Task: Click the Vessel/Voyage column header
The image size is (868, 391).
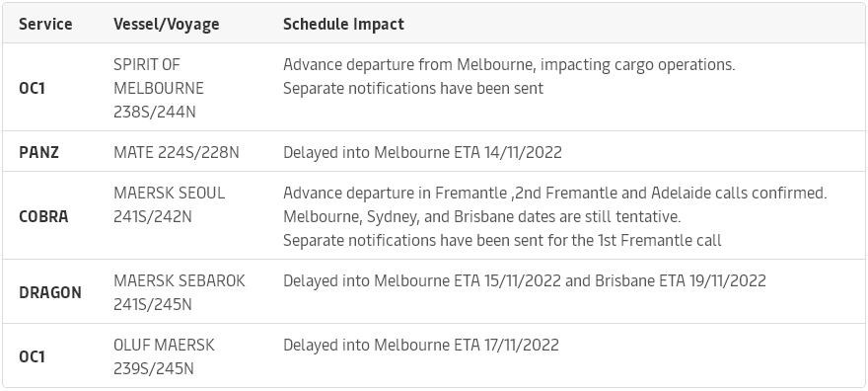Action: (x=166, y=24)
